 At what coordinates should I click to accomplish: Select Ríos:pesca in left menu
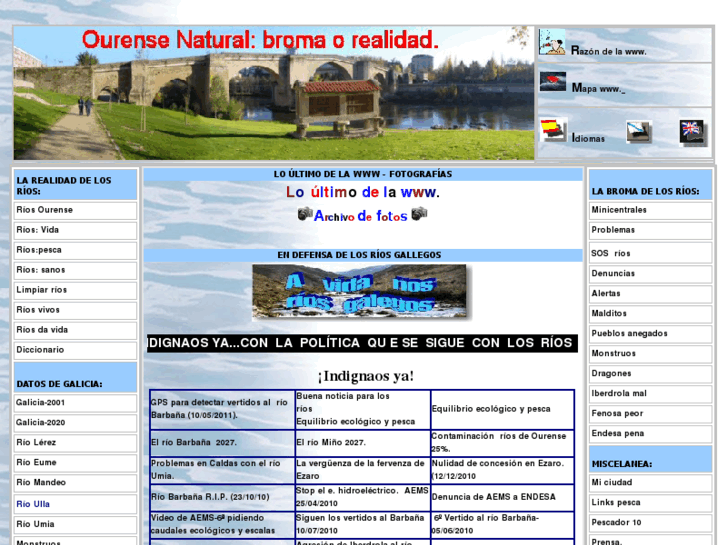pos(75,250)
